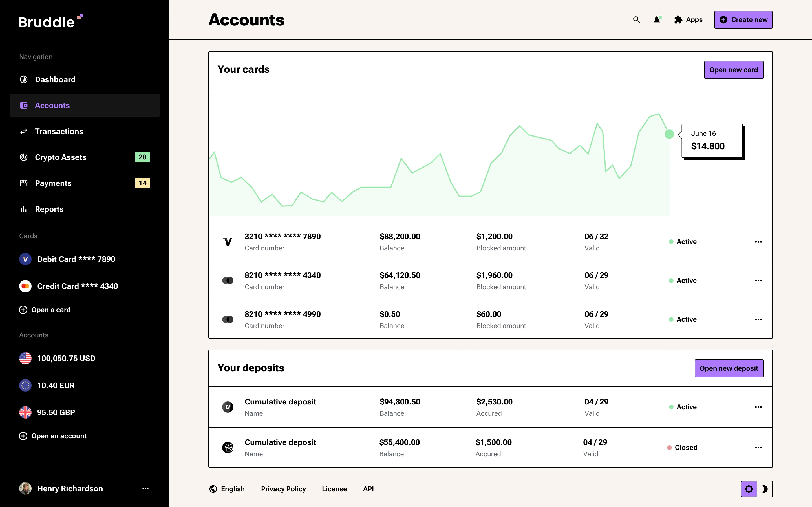Open the Apps puzzle icon menu

pyautogui.click(x=678, y=20)
